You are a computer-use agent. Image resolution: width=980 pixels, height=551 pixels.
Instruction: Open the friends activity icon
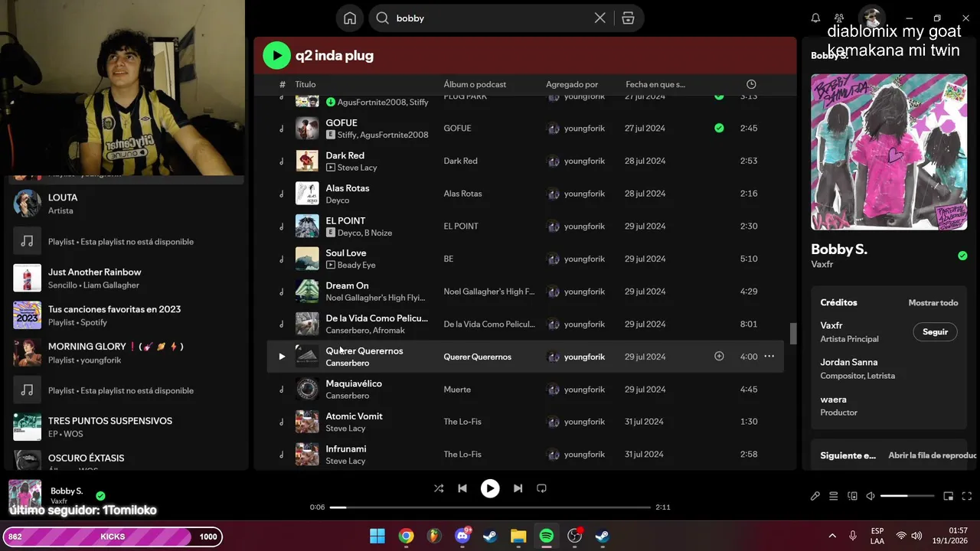(839, 18)
